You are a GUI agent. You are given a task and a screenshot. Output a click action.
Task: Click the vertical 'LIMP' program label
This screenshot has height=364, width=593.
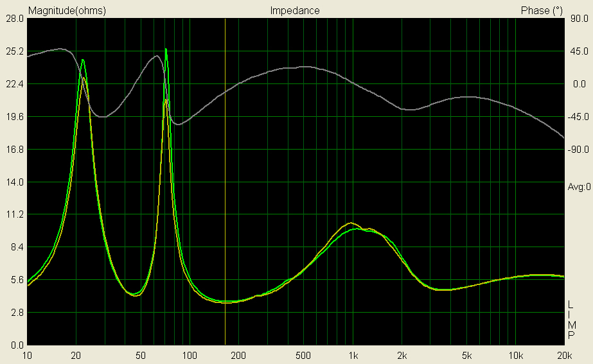[x=571, y=320]
